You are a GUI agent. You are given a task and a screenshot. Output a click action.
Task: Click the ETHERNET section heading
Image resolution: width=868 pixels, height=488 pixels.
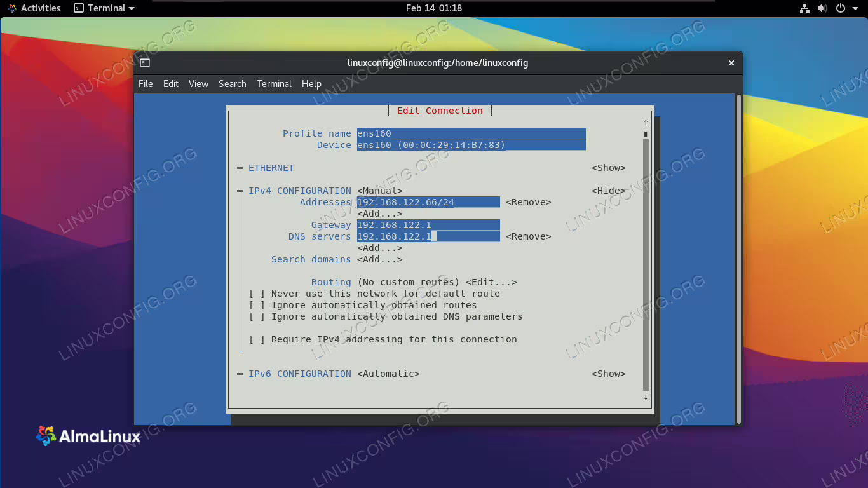pos(271,168)
